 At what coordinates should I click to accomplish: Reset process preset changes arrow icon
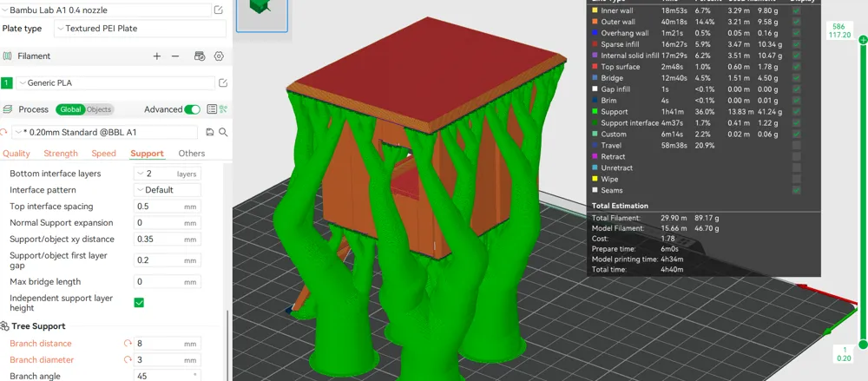click(x=4, y=133)
